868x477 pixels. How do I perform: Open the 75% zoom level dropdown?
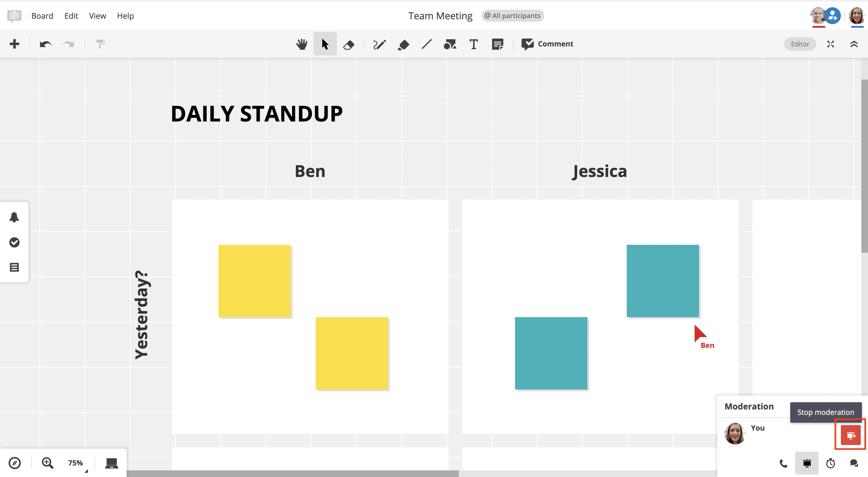tap(75, 463)
